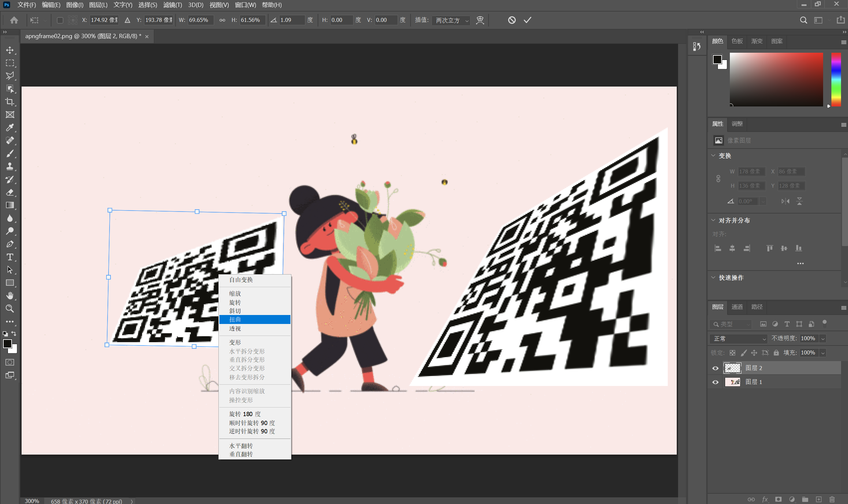
Task: Switch to warp mode icon
Action: pos(480,20)
